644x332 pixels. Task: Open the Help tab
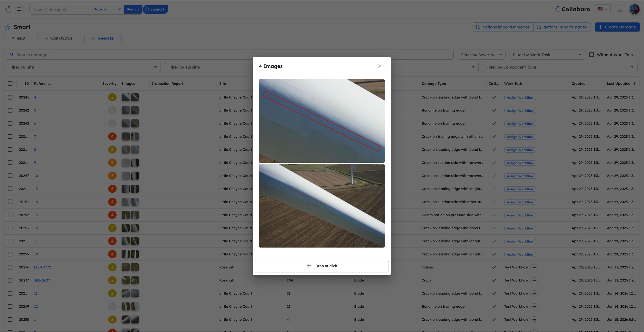tap(18, 38)
